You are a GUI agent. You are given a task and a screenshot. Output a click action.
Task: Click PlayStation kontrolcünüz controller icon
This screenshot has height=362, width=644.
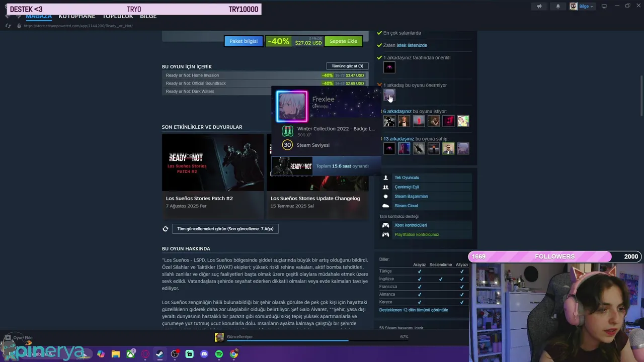point(386,235)
